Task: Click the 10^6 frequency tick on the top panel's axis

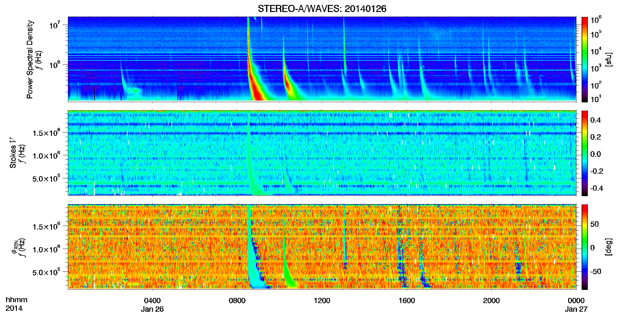Action: [x=54, y=65]
